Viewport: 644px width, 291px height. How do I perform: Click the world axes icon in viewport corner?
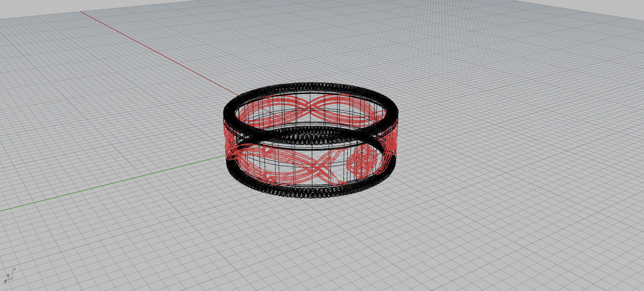pos(9,275)
